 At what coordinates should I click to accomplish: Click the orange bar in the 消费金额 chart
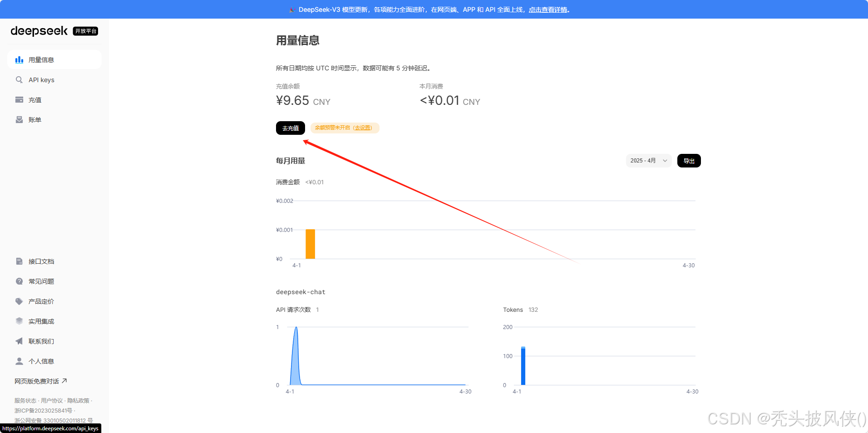[x=310, y=244]
